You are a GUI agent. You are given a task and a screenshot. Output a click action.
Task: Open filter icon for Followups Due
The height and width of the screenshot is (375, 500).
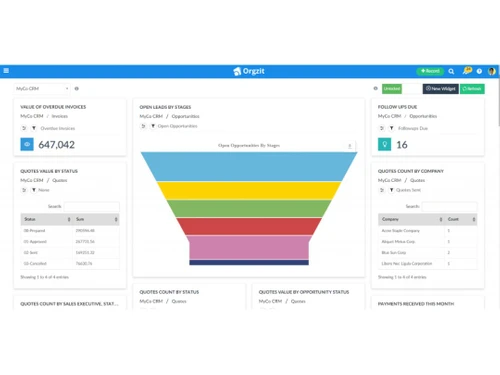(x=391, y=128)
